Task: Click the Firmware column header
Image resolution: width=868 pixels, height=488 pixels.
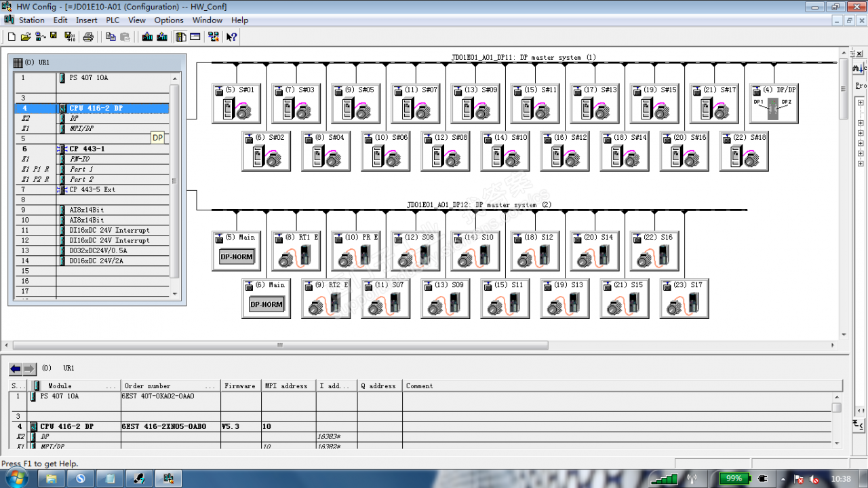Action: click(x=241, y=386)
